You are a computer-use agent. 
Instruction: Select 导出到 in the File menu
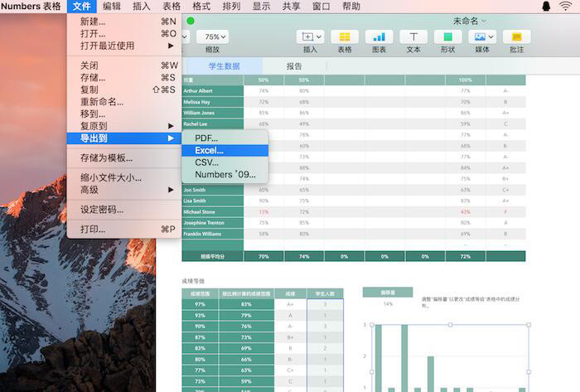[124, 138]
